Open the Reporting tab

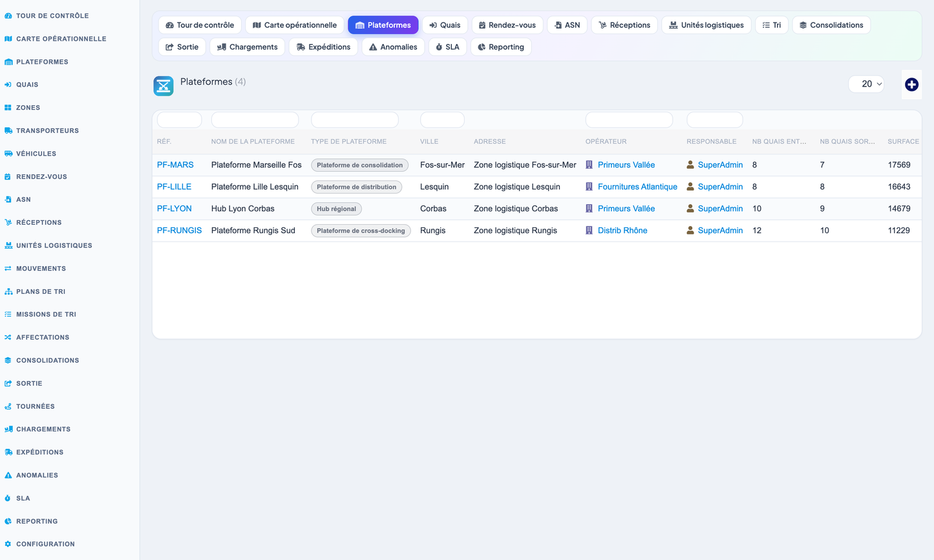coord(501,47)
